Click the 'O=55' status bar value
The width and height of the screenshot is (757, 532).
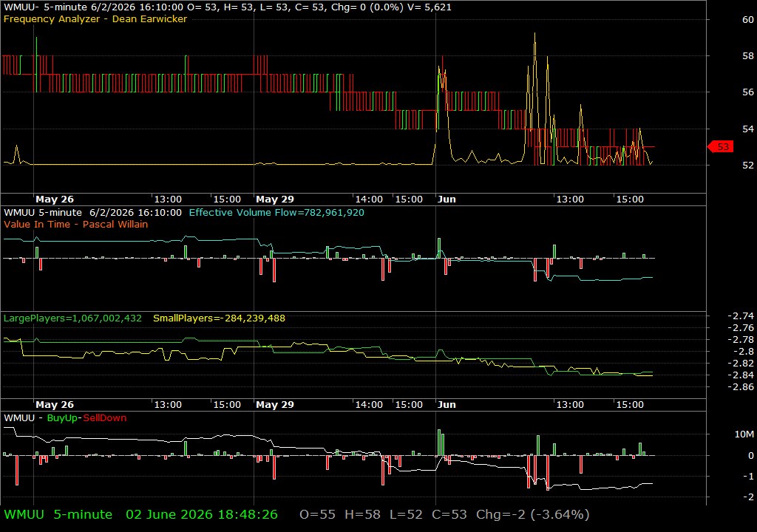click(x=317, y=514)
